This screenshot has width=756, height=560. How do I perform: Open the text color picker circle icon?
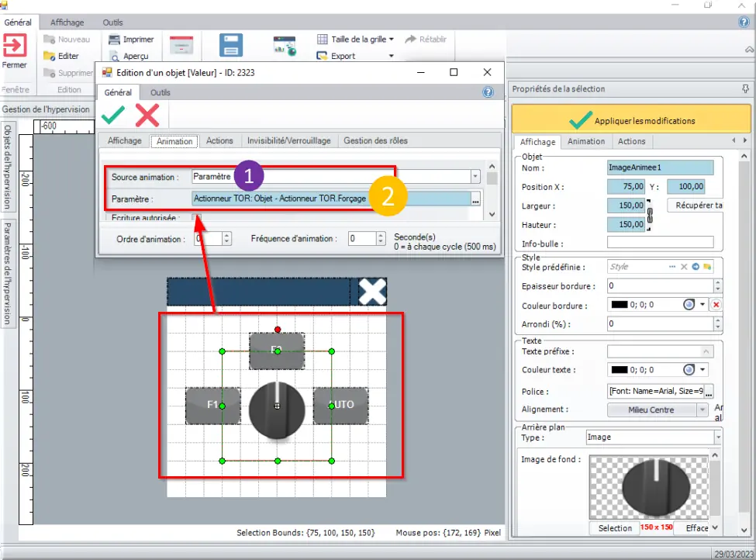[689, 370]
